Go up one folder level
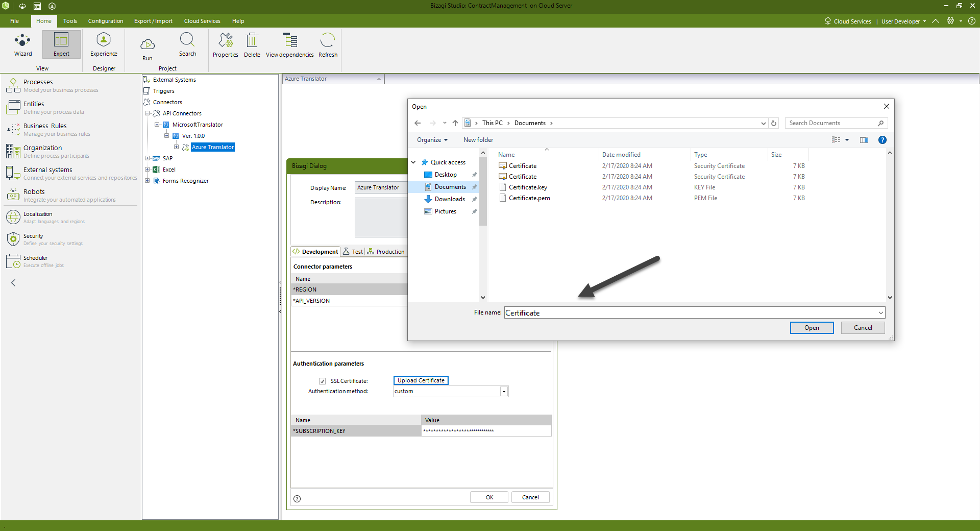 455,123
